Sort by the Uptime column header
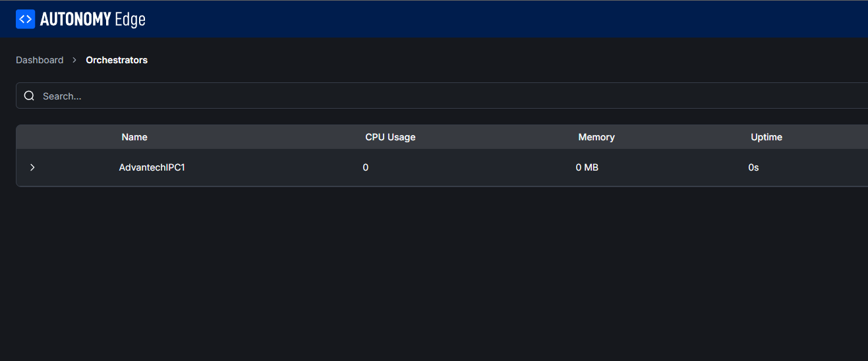This screenshot has width=868, height=361. (767, 137)
